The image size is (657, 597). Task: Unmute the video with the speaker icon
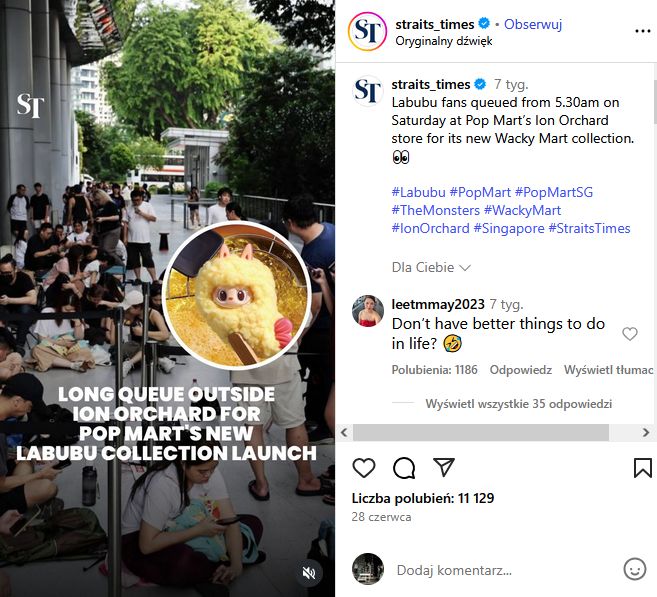point(310,573)
